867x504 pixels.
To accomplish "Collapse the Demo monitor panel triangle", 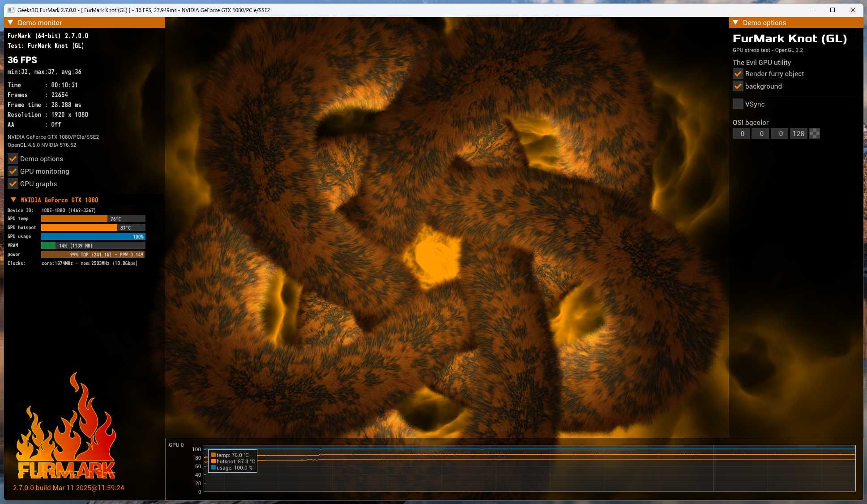I will point(10,22).
